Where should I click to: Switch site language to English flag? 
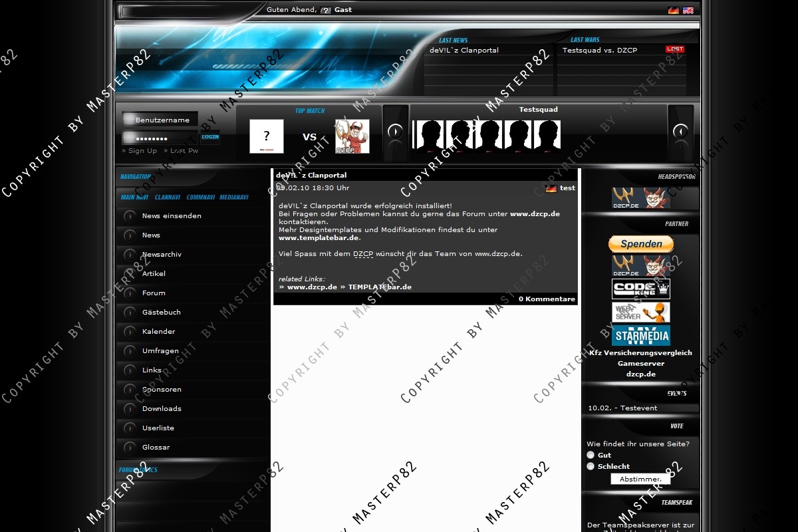[x=688, y=10]
